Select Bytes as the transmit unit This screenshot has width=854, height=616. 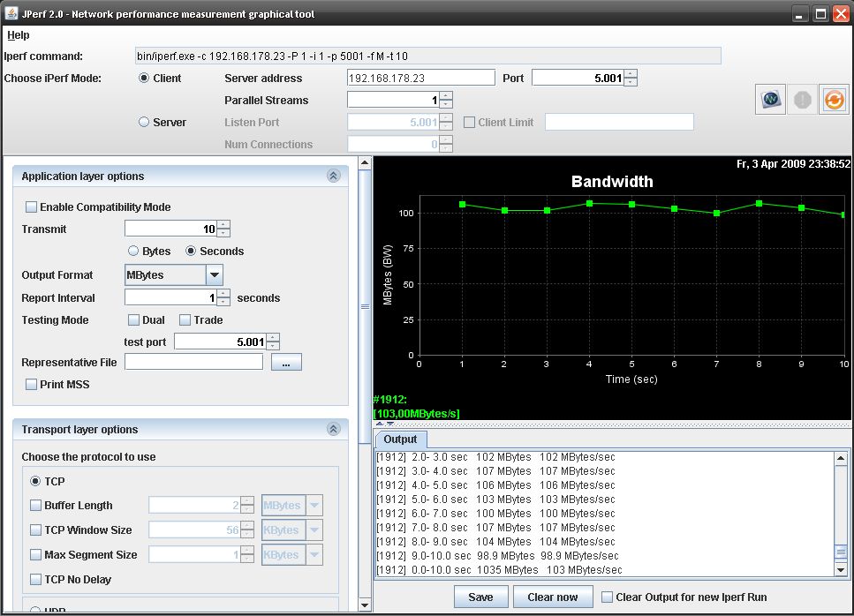point(133,252)
